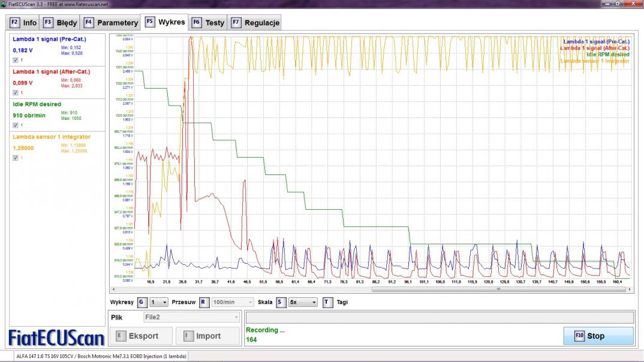The width and height of the screenshot is (644, 362).
Task: Click the F2 key icon beside Info
Action: coord(15,23)
